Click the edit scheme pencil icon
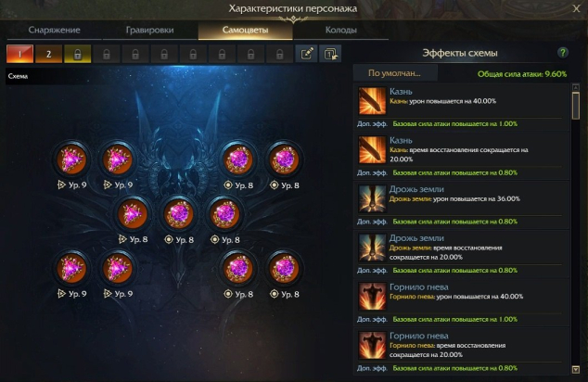588x382 pixels. 306,54
